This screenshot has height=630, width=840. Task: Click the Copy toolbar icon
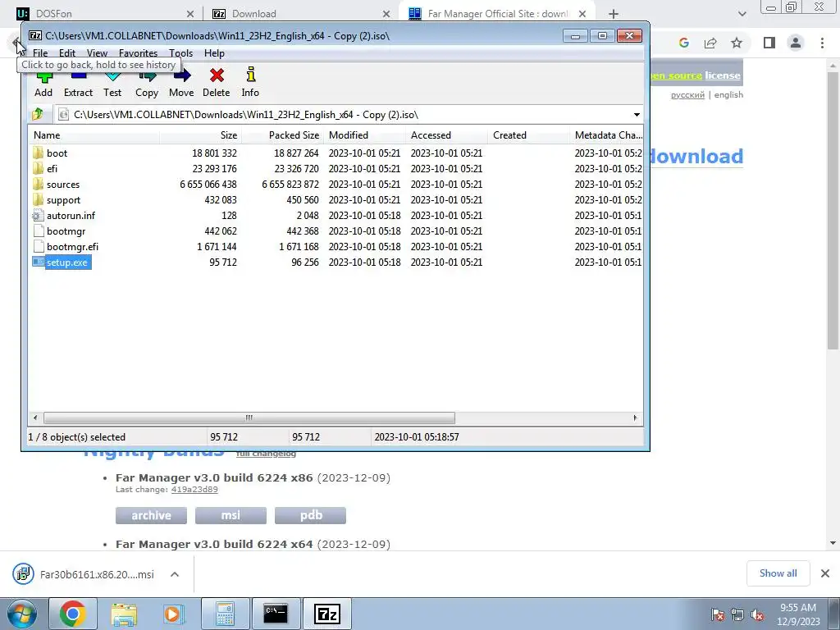(x=147, y=76)
